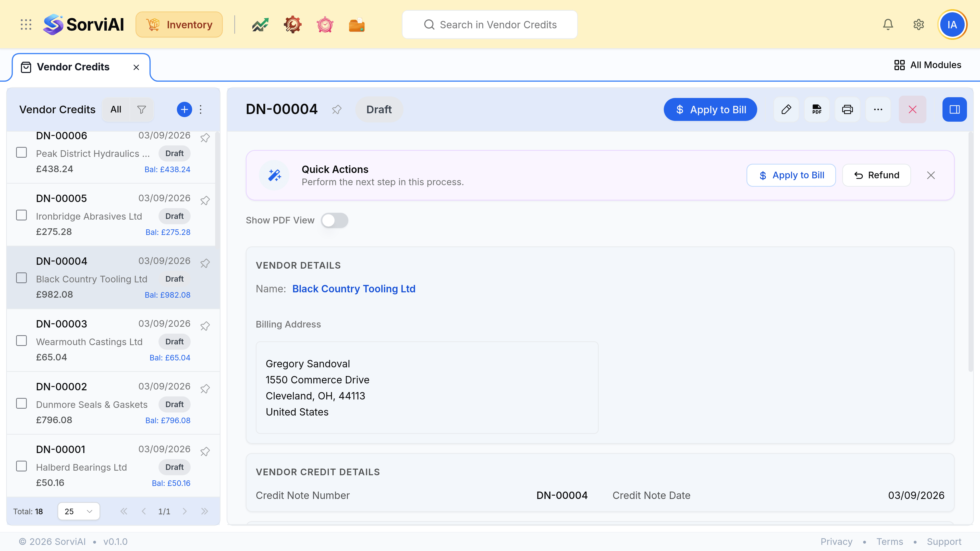
Task: Toggle Show PDF View switch
Action: [x=334, y=221]
